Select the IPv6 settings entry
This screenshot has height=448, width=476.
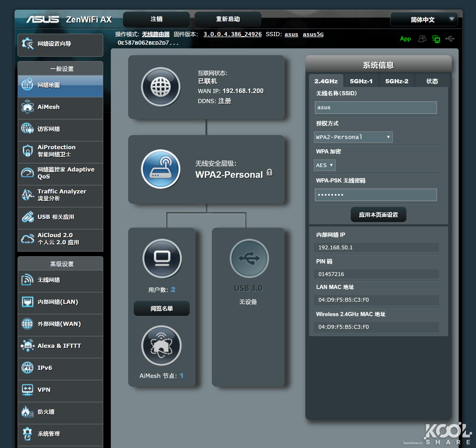point(45,367)
